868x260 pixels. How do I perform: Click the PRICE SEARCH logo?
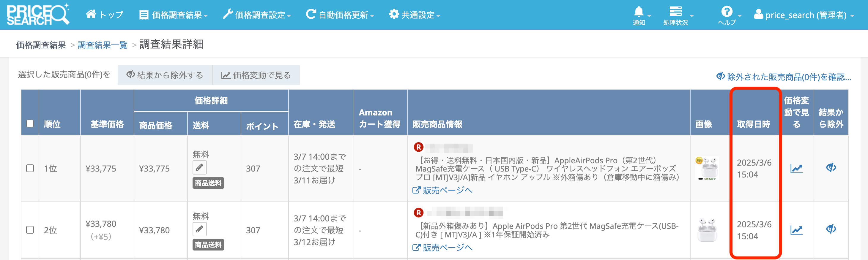(38, 15)
